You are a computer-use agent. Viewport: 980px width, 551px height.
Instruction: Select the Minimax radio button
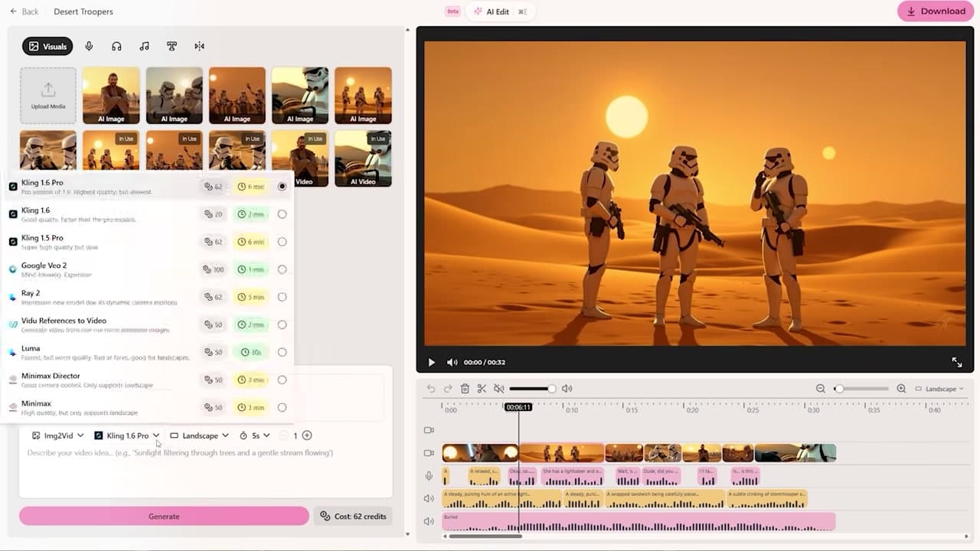tap(283, 407)
